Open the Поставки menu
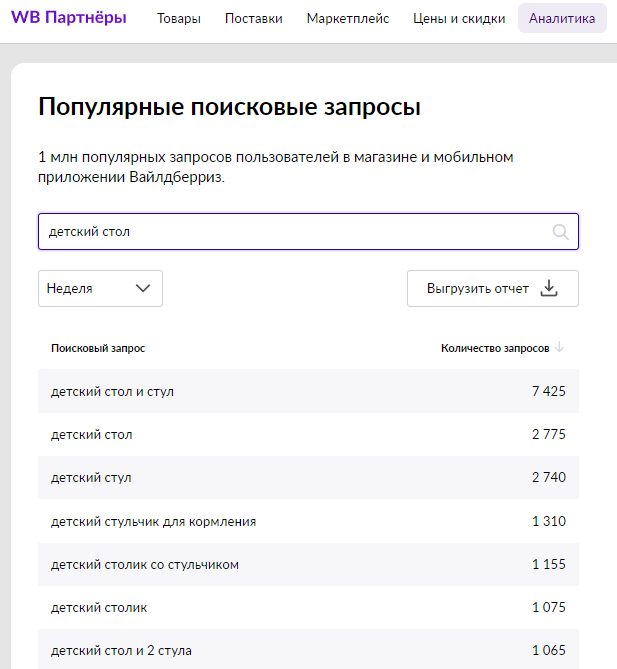The width and height of the screenshot is (617, 669). 254,19
